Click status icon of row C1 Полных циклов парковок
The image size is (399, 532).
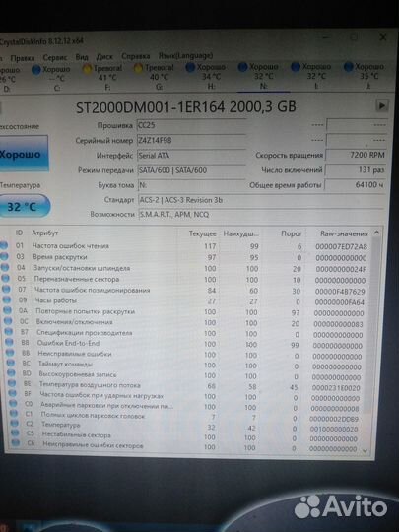(14, 413)
